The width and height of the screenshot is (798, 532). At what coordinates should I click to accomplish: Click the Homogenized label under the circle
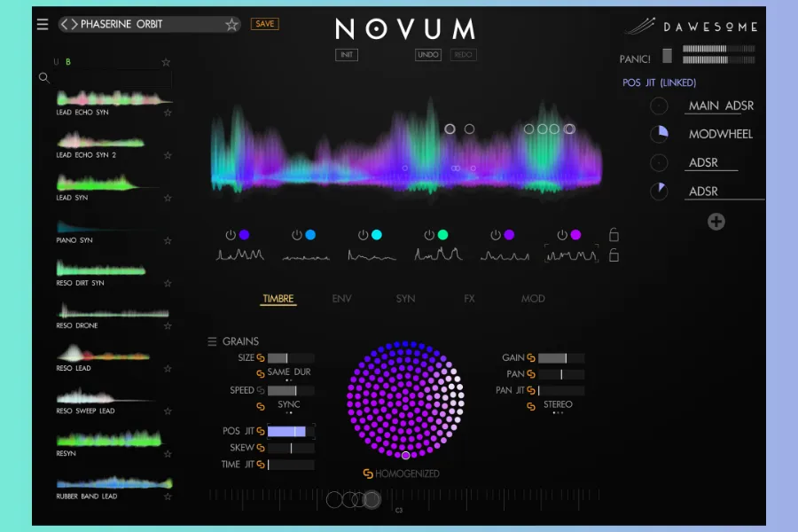click(x=407, y=474)
